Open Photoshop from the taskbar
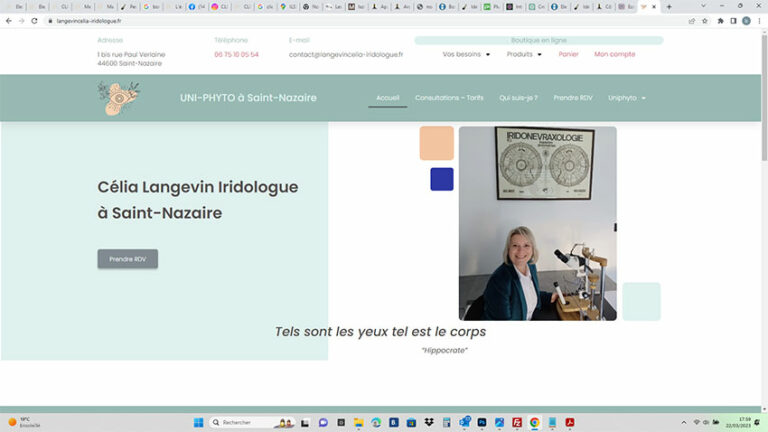This screenshot has width=768, height=432. coord(481,422)
